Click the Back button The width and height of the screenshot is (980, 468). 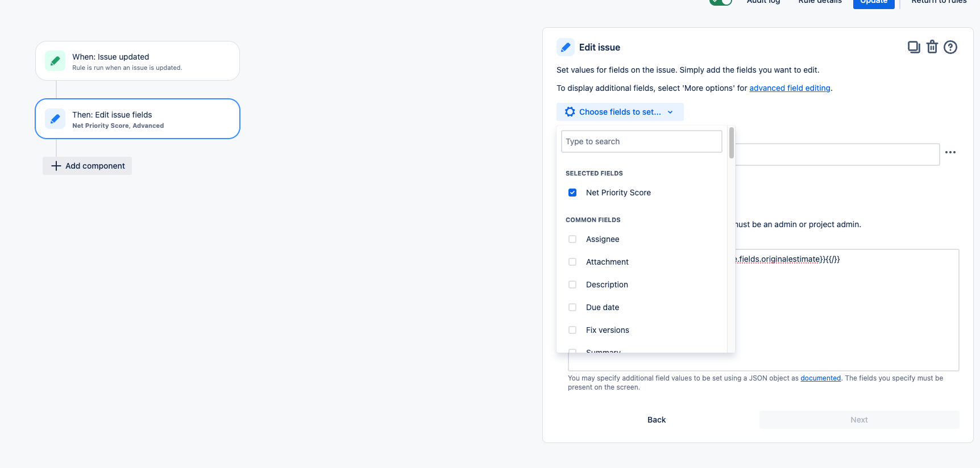click(x=657, y=420)
